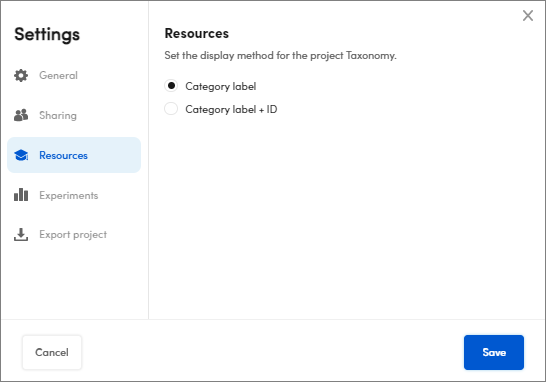
Task: Open the Export project section
Action: click(73, 235)
